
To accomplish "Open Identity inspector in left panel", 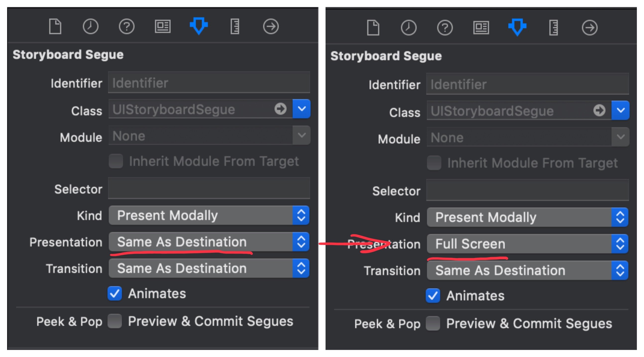I will 163,26.
